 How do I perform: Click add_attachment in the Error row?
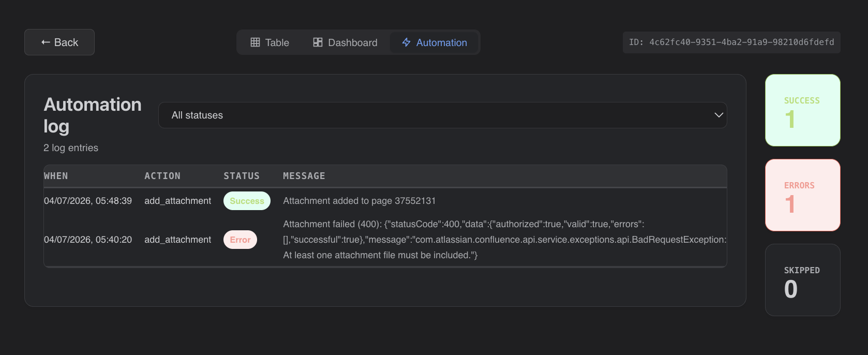tap(177, 240)
